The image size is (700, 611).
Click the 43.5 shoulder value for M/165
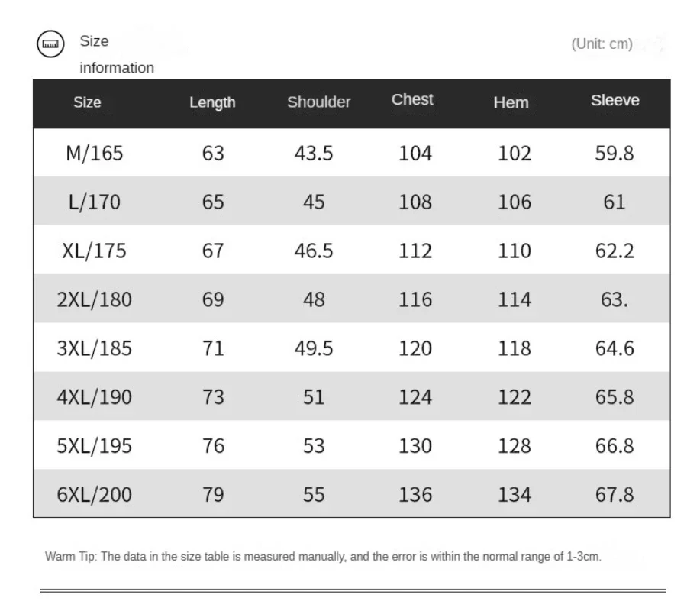314,154
